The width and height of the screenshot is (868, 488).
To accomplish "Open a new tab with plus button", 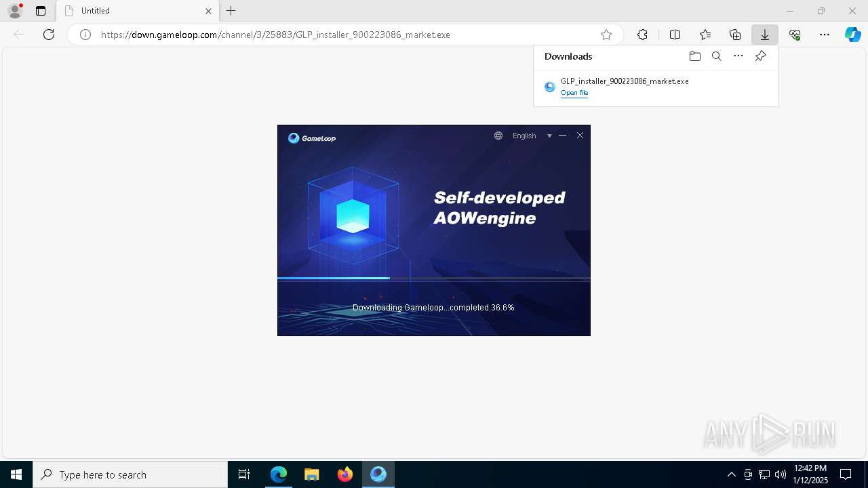I will [x=231, y=11].
